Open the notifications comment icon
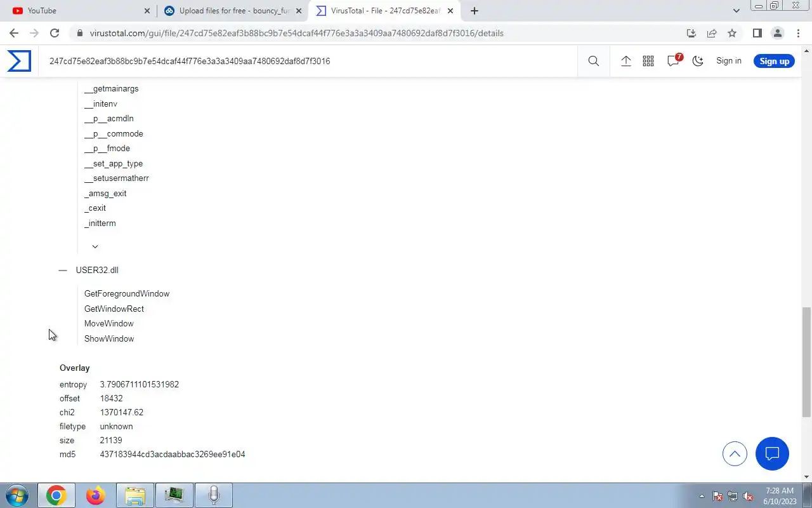 pos(673,61)
